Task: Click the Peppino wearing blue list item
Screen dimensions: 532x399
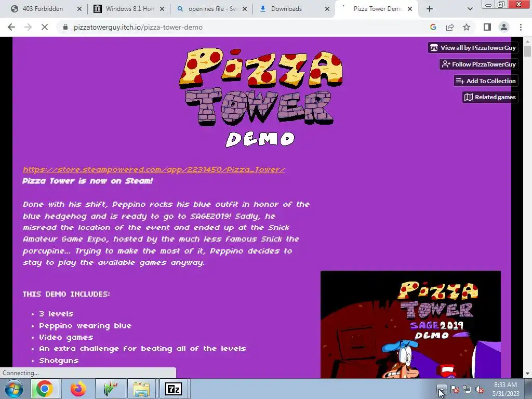Action: (x=85, y=326)
